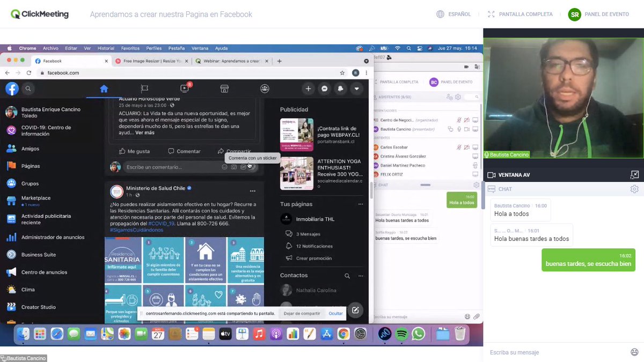Image resolution: width=644 pixels, height=362 pixels.
Task: Search contacts magnifier in Contactos section
Action: coord(347,276)
